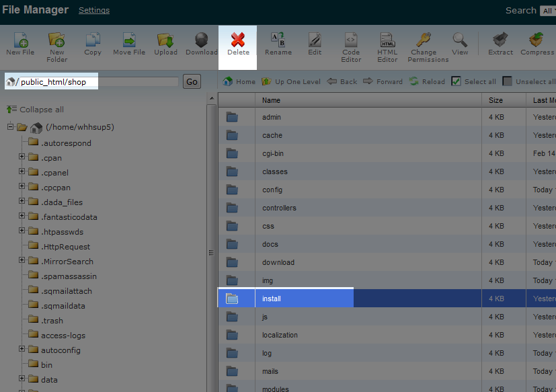Open the HTML Editor tool
The height and width of the screenshot is (392, 556).
tap(387, 40)
